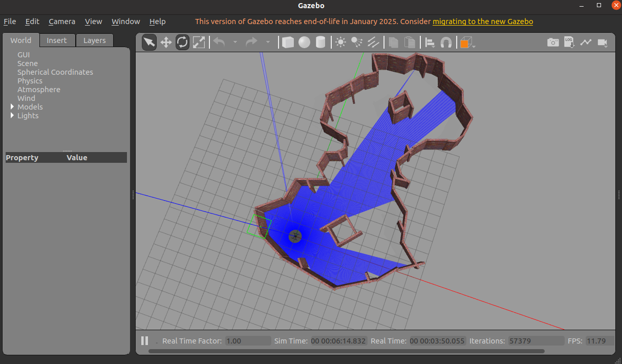Open the Window menu
This screenshot has width=622, height=364.
coord(126,22)
